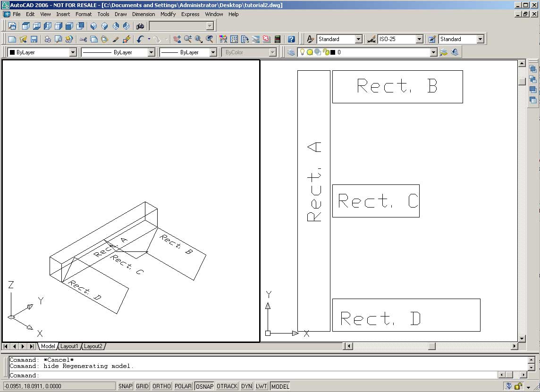Click the black color swatch in color control
The width and height of the screenshot is (540, 392).
tap(12, 52)
